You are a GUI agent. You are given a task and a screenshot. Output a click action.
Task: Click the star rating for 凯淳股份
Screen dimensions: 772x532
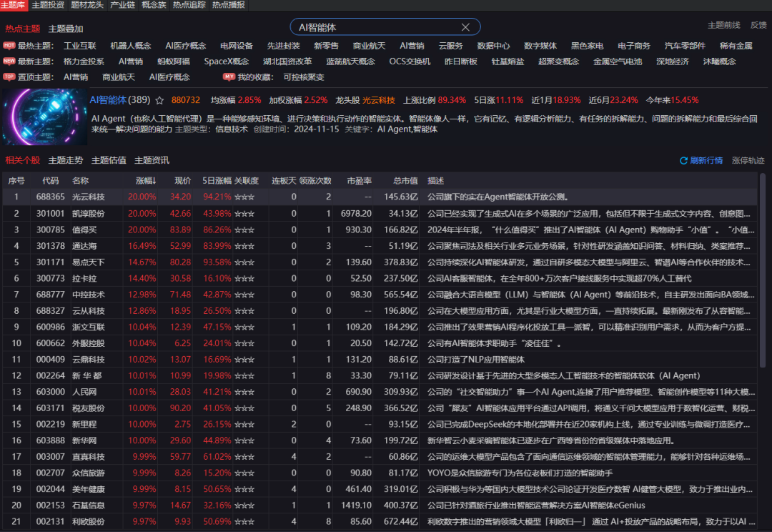244,214
